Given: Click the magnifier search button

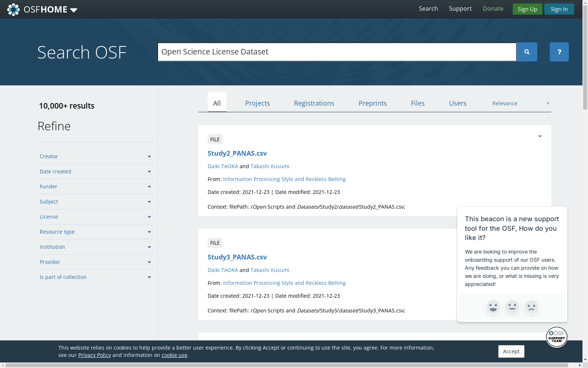Looking at the screenshot, I should (527, 52).
